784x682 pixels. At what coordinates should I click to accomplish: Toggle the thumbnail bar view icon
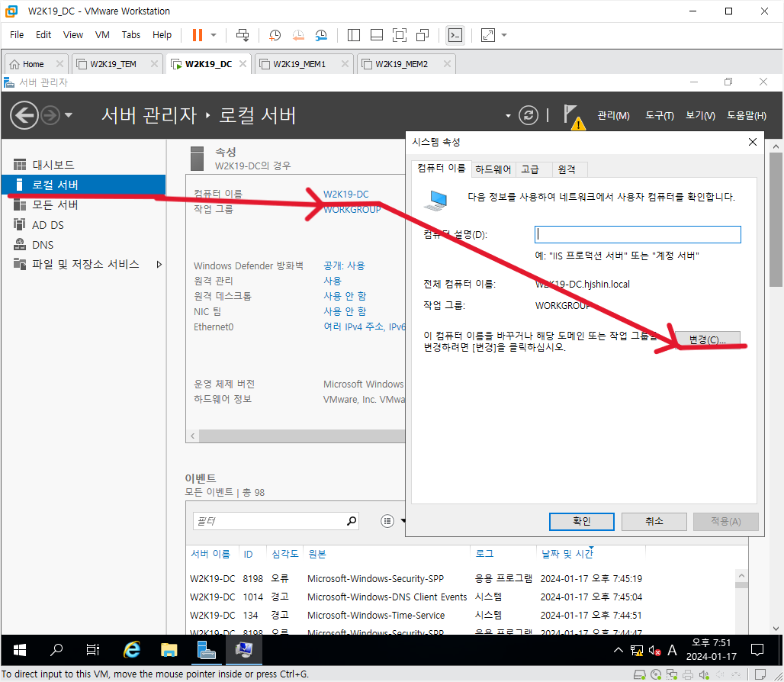tap(377, 35)
